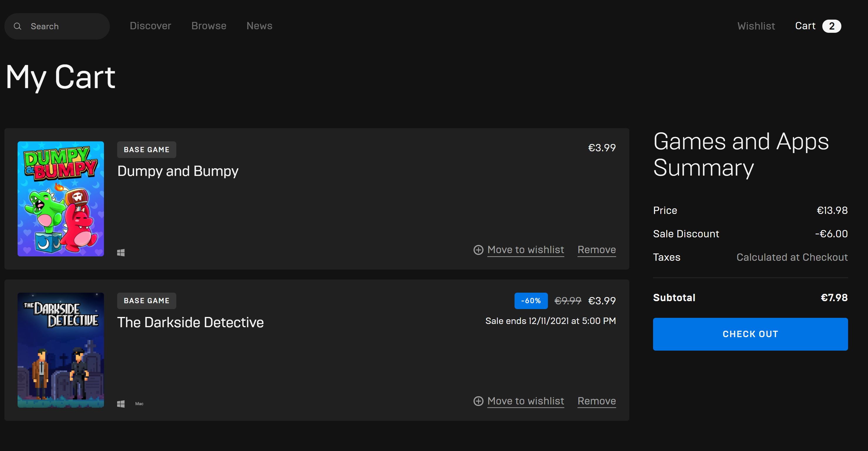Open the Dumpy and Bumpy cover thumbnail
868x451 pixels.
coord(61,199)
